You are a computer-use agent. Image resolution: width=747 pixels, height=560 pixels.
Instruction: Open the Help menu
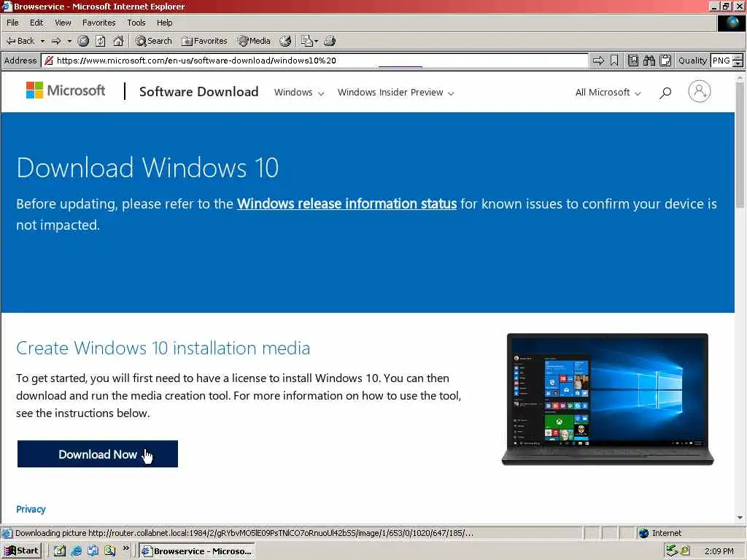coord(164,23)
